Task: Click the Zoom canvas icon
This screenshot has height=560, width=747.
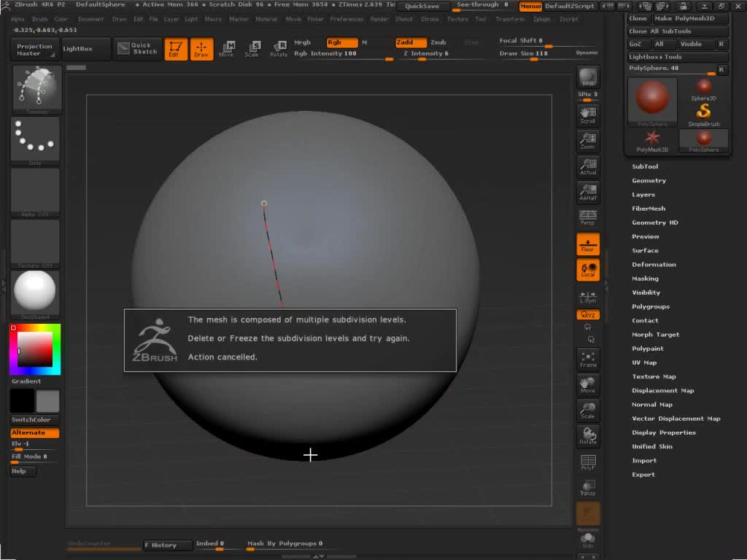Action: coord(588,141)
